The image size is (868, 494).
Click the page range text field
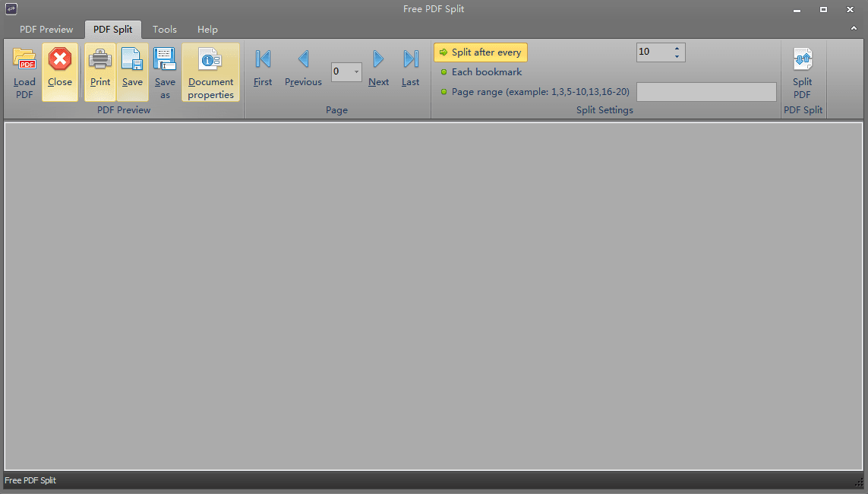tap(706, 92)
